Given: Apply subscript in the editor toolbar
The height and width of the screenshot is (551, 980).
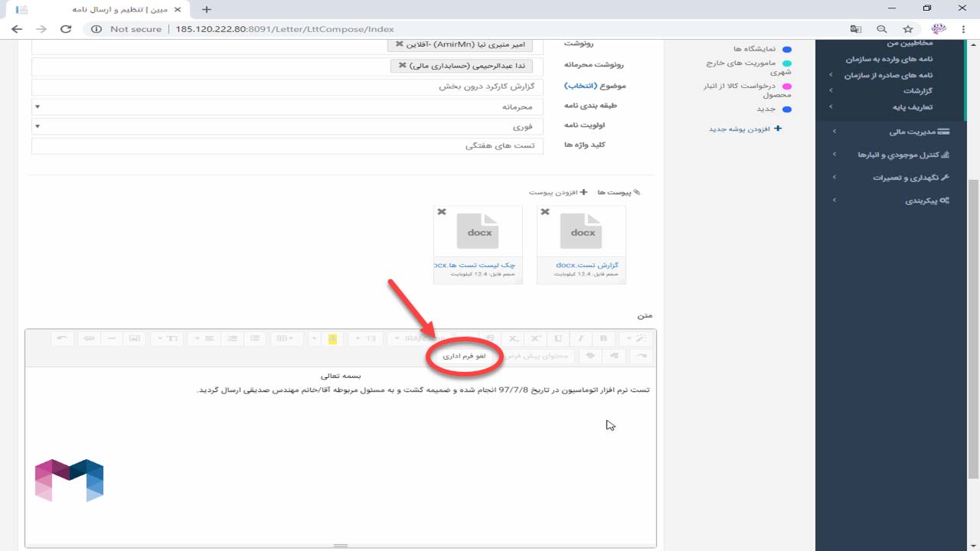Looking at the screenshot, I should [514, 338].
